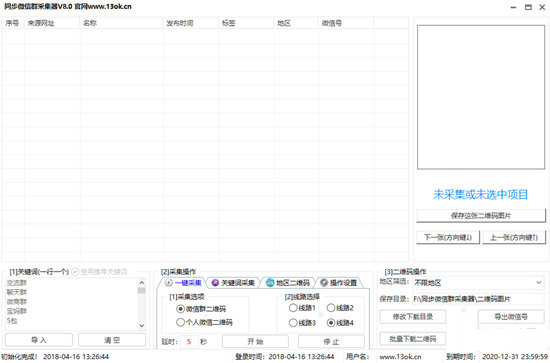Open the 关键词采集 tab
Screen dimensions: 550x363
pyautogui.click(x=234, y=283)
